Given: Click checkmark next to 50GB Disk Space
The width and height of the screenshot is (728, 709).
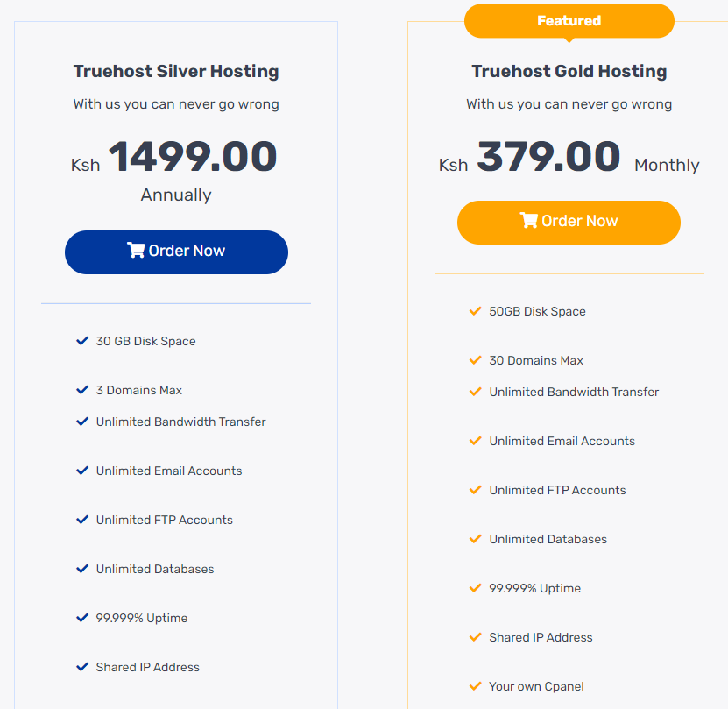Looking at the screenshot, I should [476, 311].
